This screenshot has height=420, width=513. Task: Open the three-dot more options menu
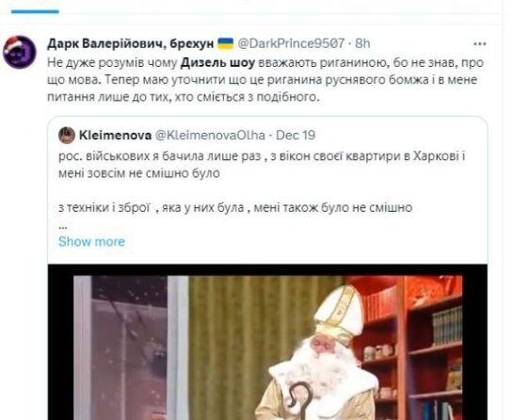(480, 44)
